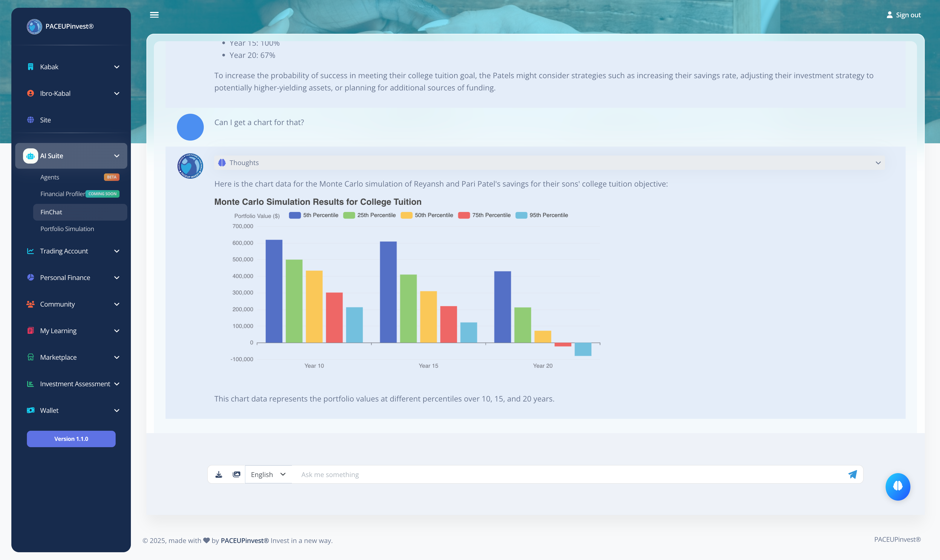
Task: Select the Site globe icon
Action: 30,120
